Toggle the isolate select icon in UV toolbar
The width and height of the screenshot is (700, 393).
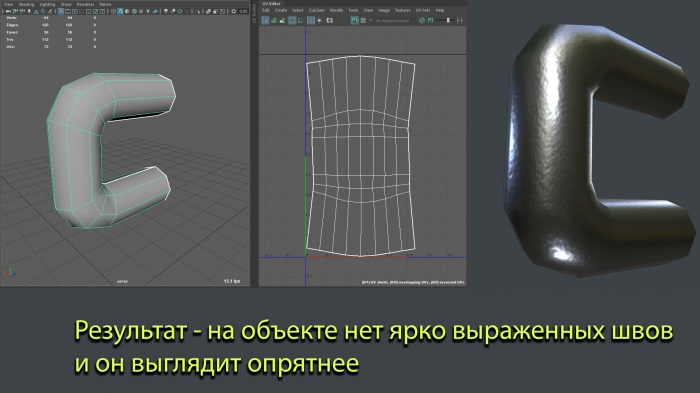pos(310,21)
